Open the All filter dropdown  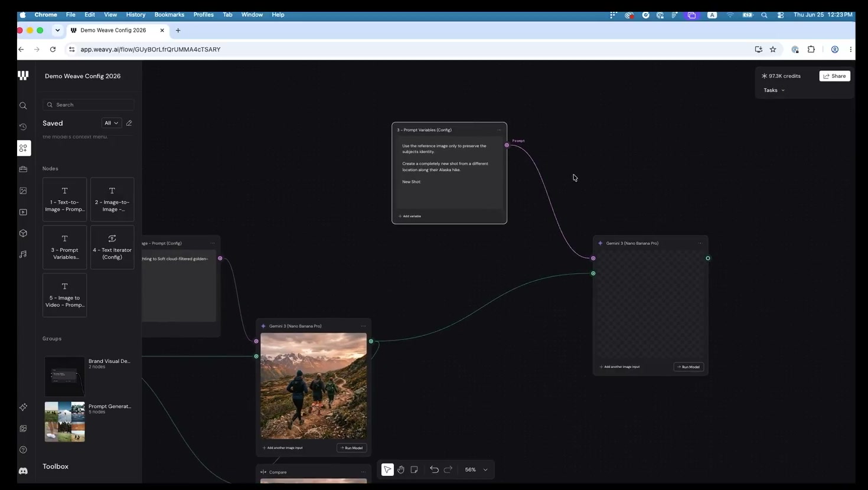tap(111, 123)
